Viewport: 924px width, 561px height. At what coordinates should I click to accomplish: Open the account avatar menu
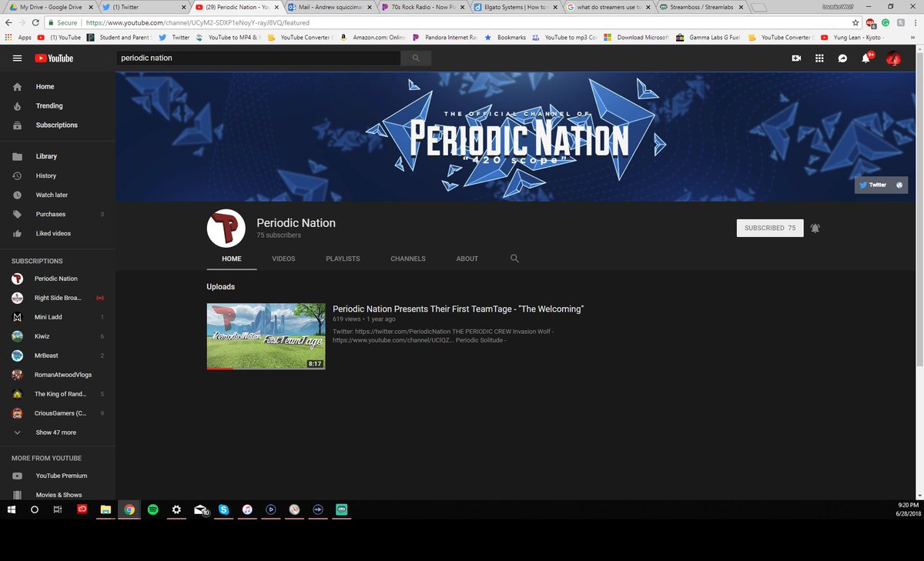tap(893, 58)
